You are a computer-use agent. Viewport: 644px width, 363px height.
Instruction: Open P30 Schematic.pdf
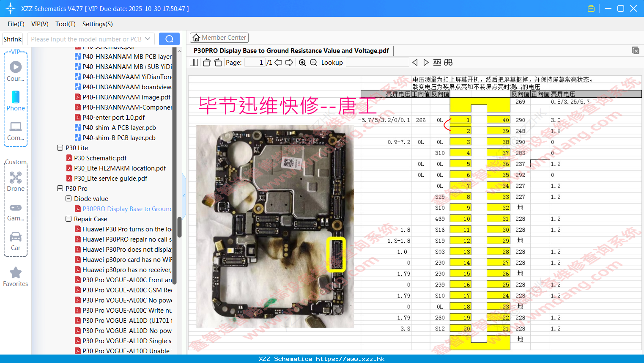[100, 158]
